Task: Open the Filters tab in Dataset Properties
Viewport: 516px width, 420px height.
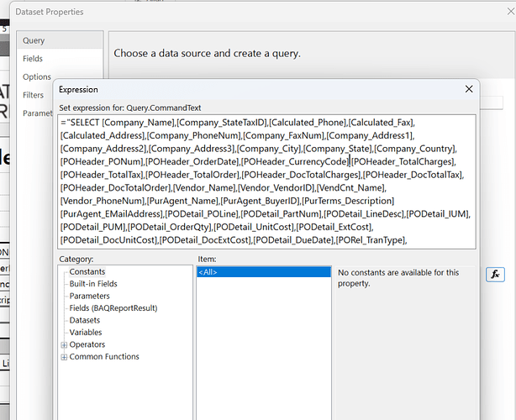Action: click(34, 95)
